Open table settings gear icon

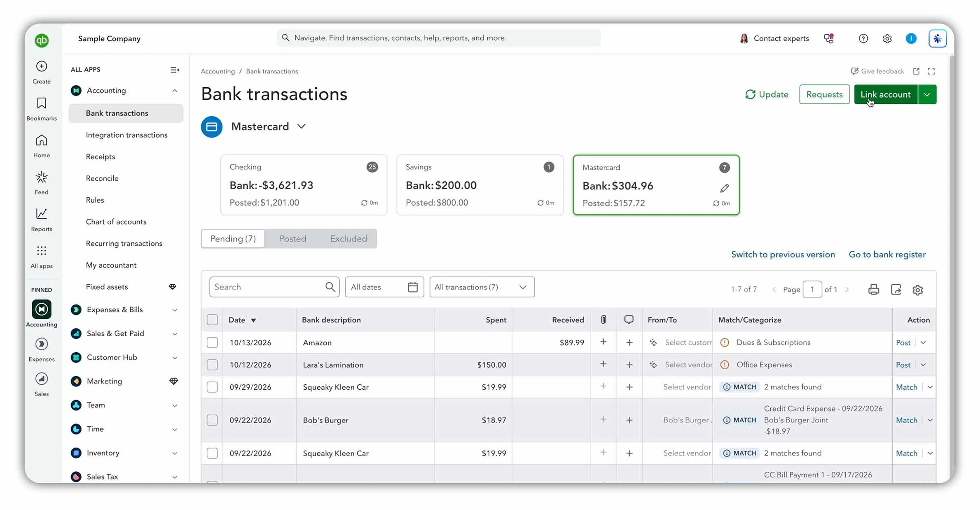[918, 290]
